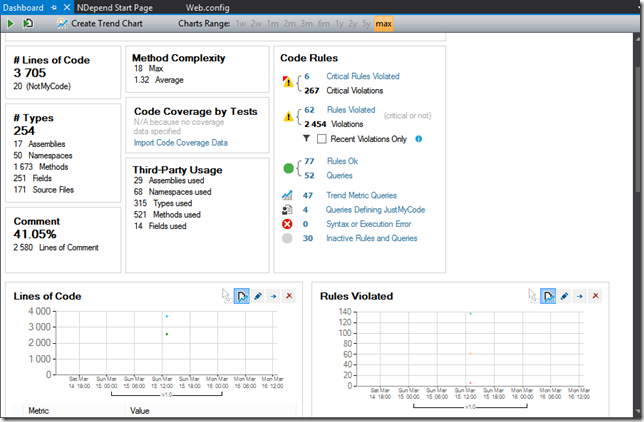Toggle the Lines of Code chart pointer icon

point(226,296)
